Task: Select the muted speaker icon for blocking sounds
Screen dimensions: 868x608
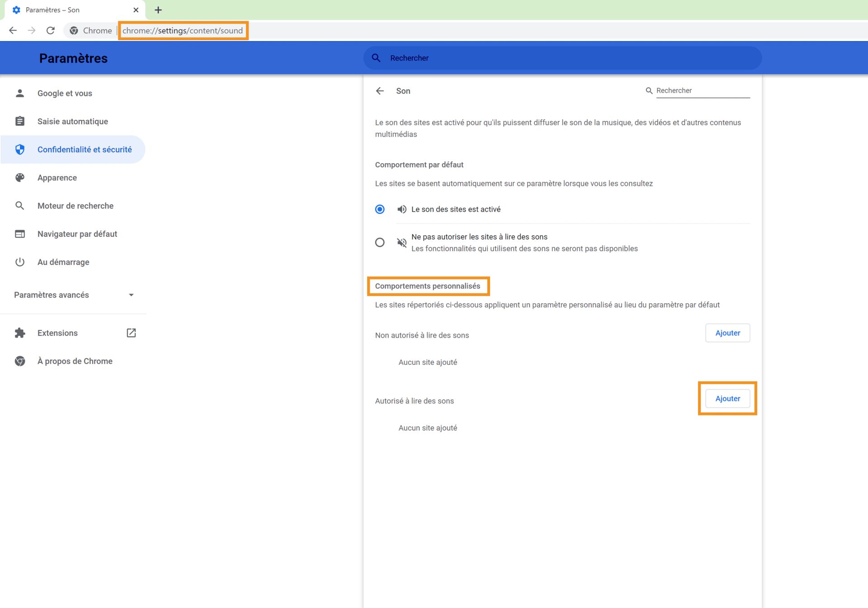Action: tap(402, 242)
